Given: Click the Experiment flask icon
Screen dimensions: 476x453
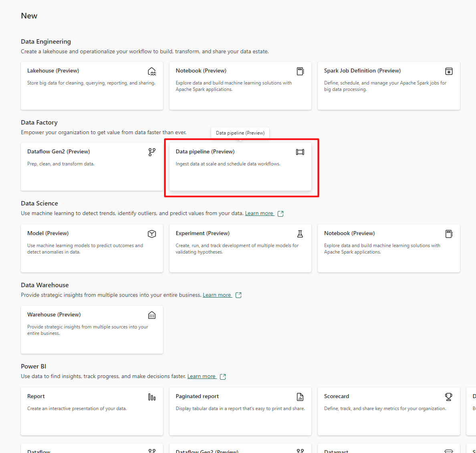Looking at the screenshot, I should (x=300, y=234).
